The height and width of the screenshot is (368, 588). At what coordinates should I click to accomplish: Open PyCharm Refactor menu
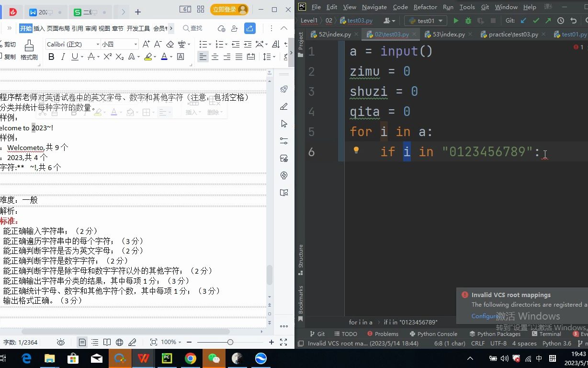[425, 7]
